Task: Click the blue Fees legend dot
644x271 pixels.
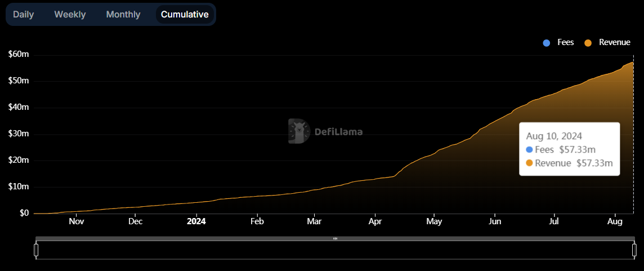Action: coord(547,43)
